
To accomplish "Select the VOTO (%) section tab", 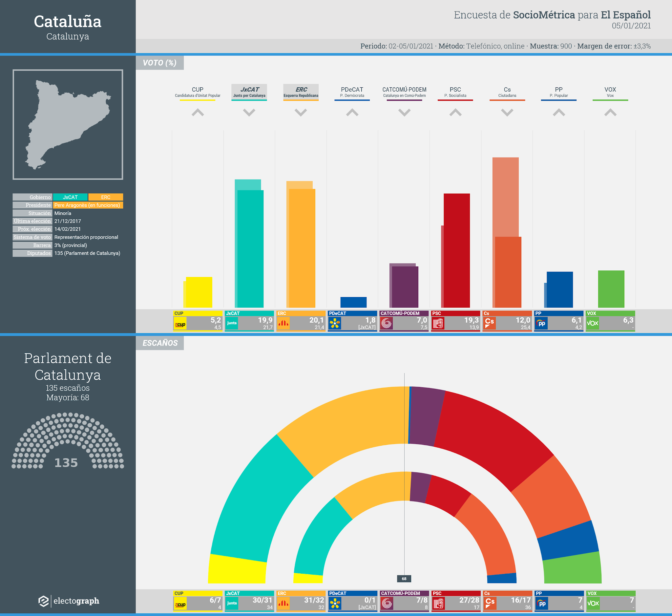I will tap(160, 63).
